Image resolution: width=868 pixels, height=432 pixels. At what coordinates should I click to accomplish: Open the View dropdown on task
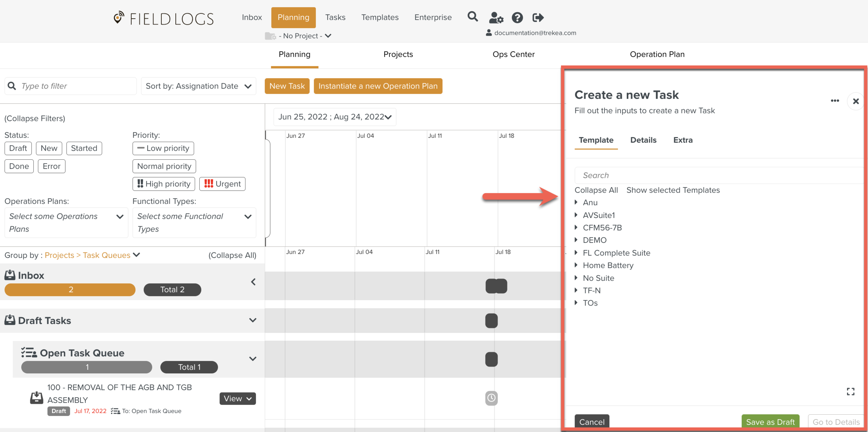pos(237,399)
